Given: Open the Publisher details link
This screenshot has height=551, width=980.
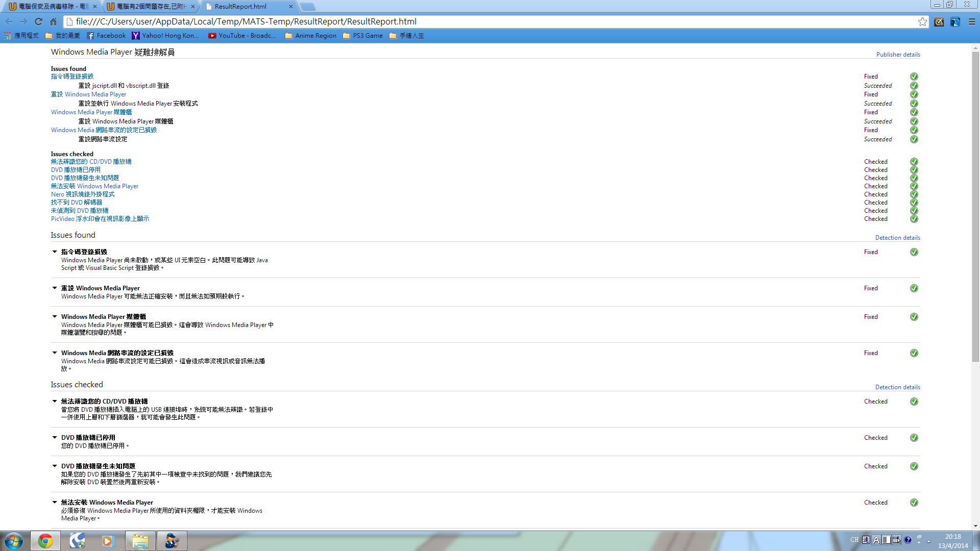Looking at the screenshot, I should pos(898,55).
